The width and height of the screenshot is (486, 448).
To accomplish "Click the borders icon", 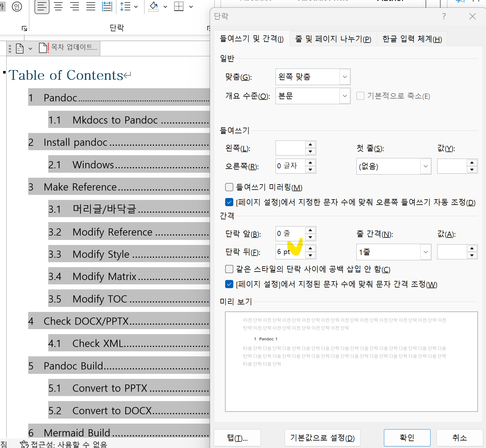I will pyautogui.click(x=179, y=7).
